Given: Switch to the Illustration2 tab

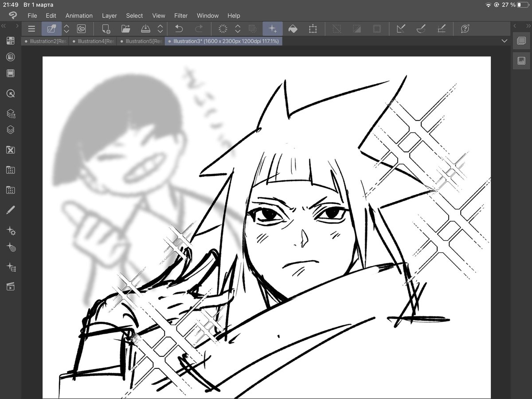Looking at the screenshot, I should coord(45,41).
